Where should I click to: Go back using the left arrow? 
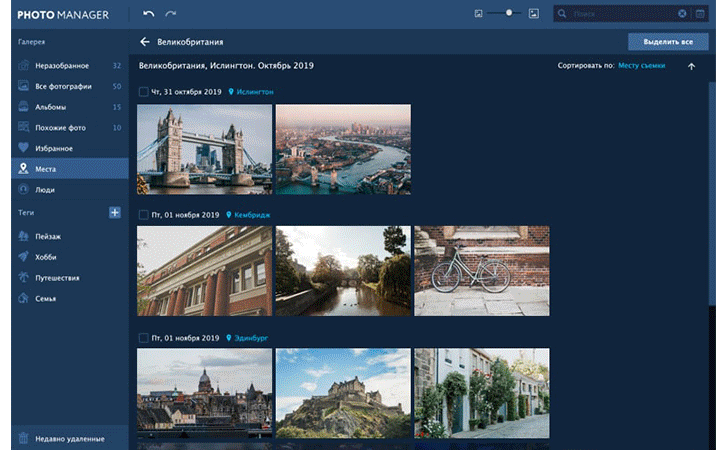[x=145, y=42]
